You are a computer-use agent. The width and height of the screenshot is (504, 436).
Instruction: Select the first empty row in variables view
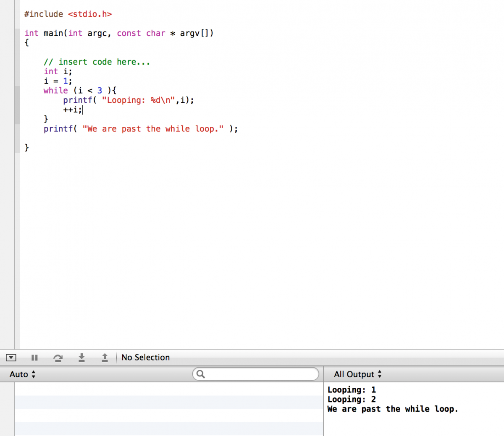[168, 389]
